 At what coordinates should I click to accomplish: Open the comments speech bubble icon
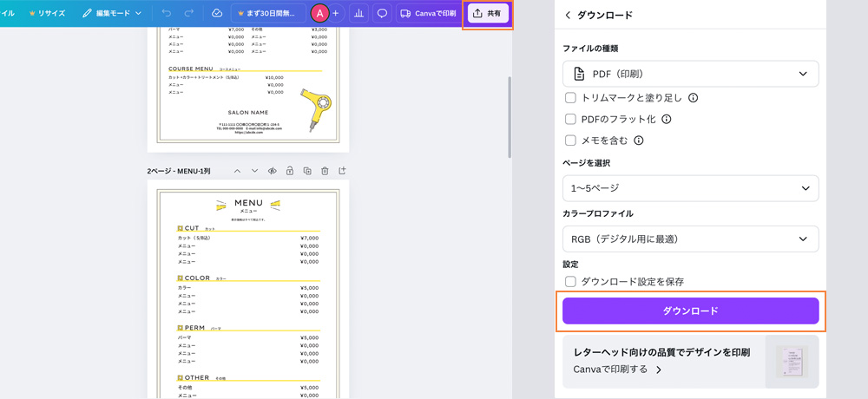coord(382,14)
